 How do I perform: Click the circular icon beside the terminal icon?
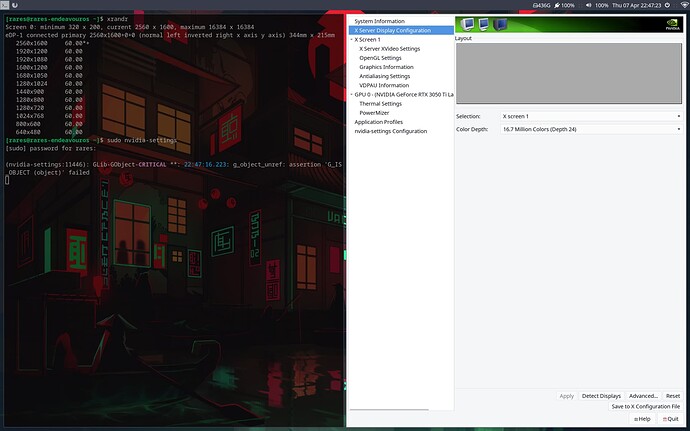[15, 5]
